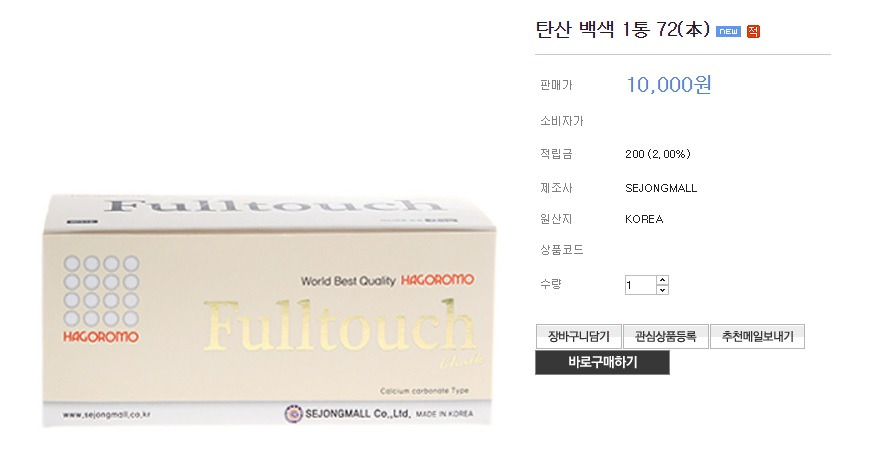This screenshot has height=453, width=869.
Task: Click the product title 탄산 백색 1통 72(本)
Action: (x=622, y=29)
